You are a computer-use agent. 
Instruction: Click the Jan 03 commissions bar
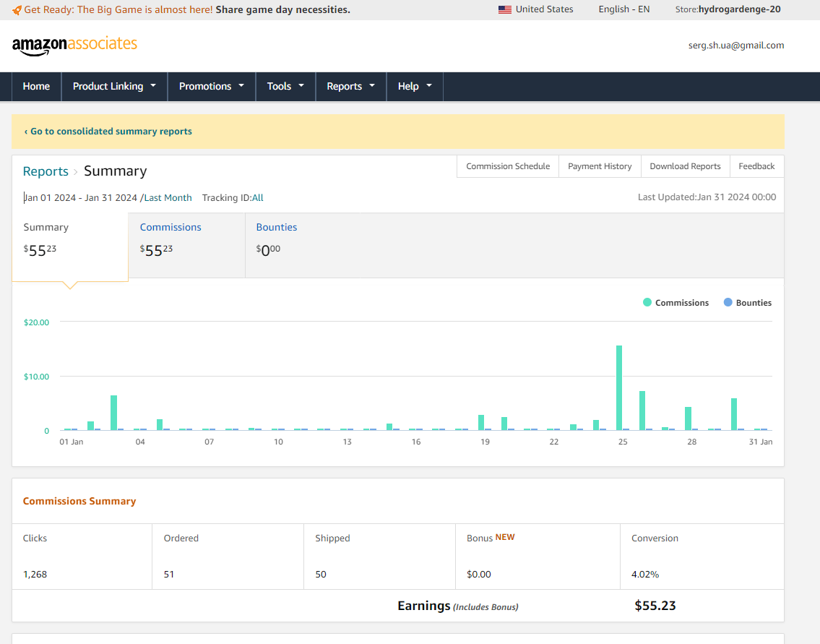[113, 413]
